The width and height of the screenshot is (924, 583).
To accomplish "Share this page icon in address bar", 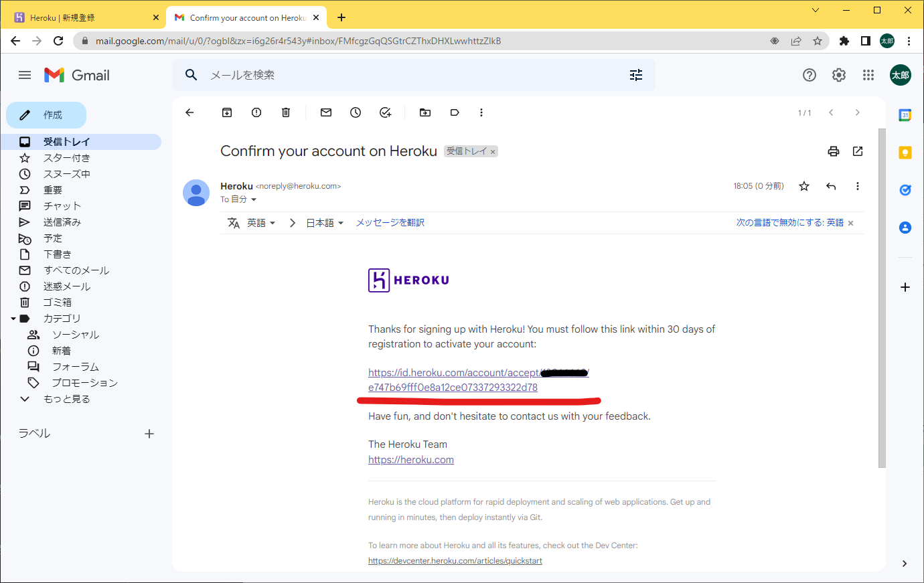I will [796, 41].
